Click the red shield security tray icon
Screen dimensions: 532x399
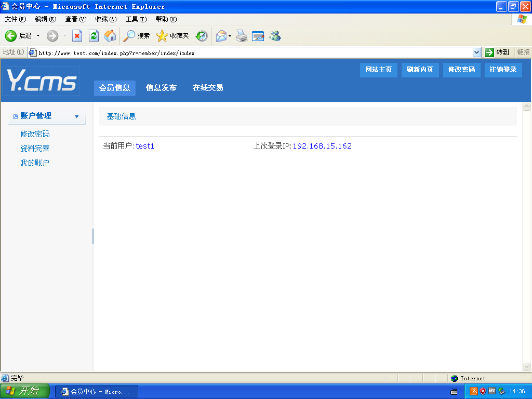[x=483, y=392]
